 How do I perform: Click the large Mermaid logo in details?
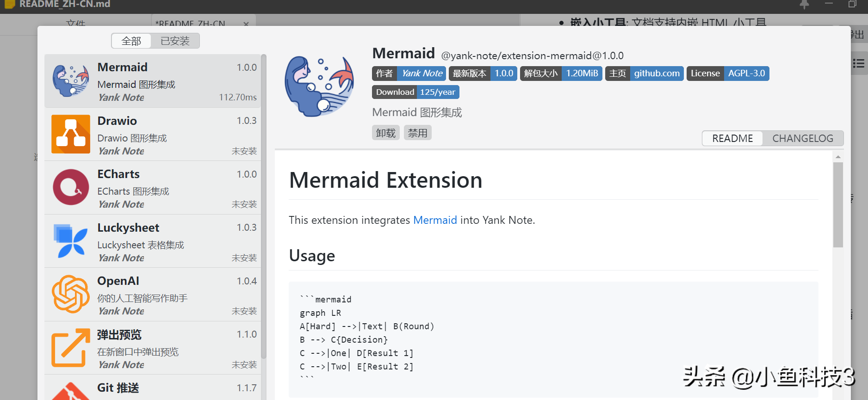coord(319,86)
